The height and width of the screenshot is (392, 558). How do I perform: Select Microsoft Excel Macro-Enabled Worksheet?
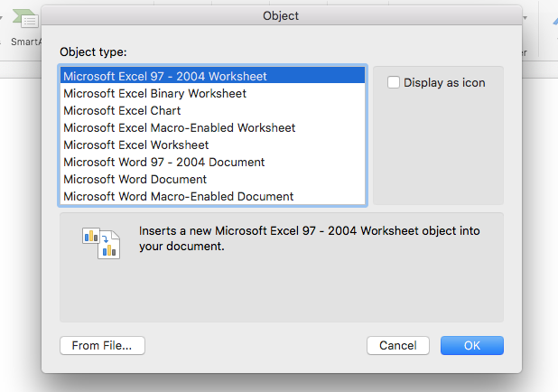[212, 128]
